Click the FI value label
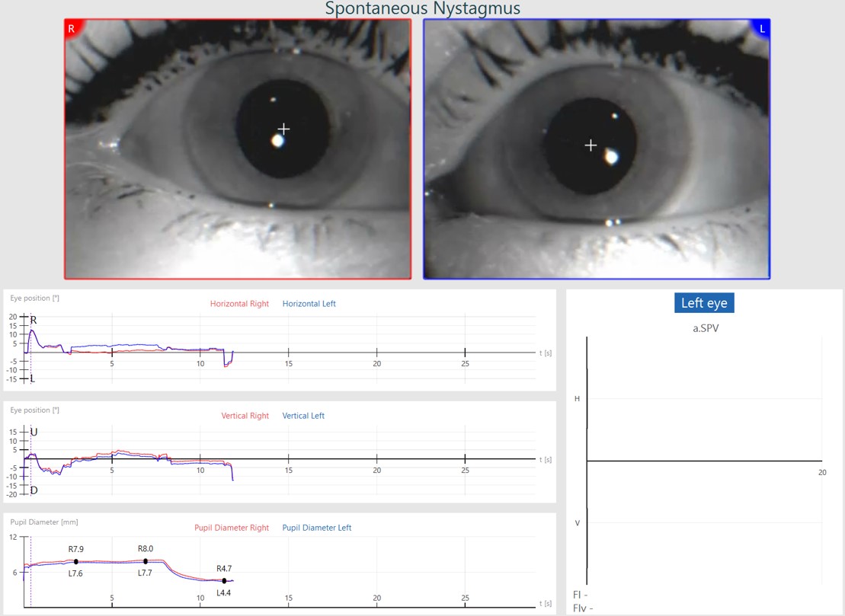845x616 pixels. click(x=580, y=595)
